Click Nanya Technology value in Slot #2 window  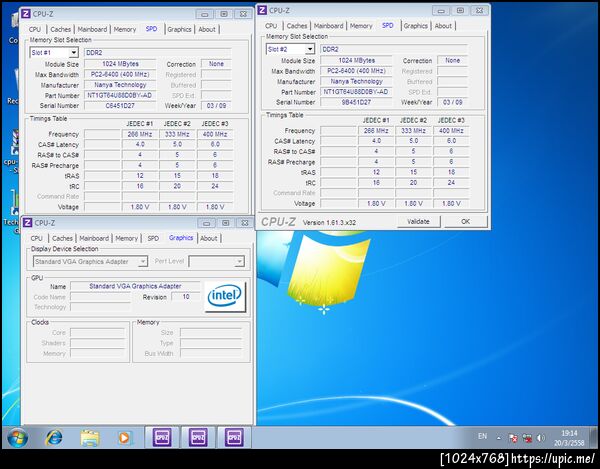click(x=356, y=81)
